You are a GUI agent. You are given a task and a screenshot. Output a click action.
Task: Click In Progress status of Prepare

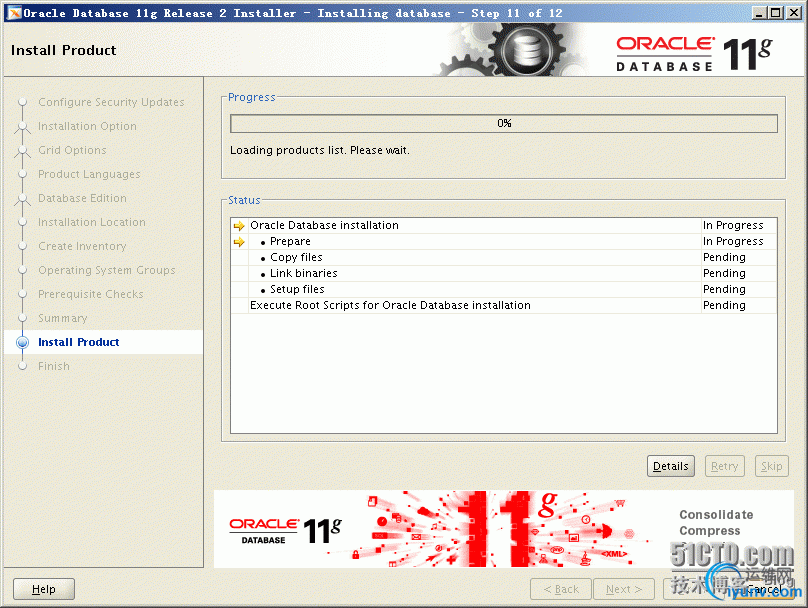(733, 241)
